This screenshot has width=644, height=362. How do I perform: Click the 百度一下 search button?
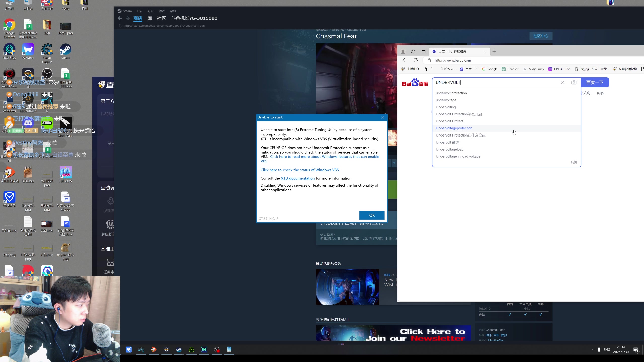click(595, 82)
